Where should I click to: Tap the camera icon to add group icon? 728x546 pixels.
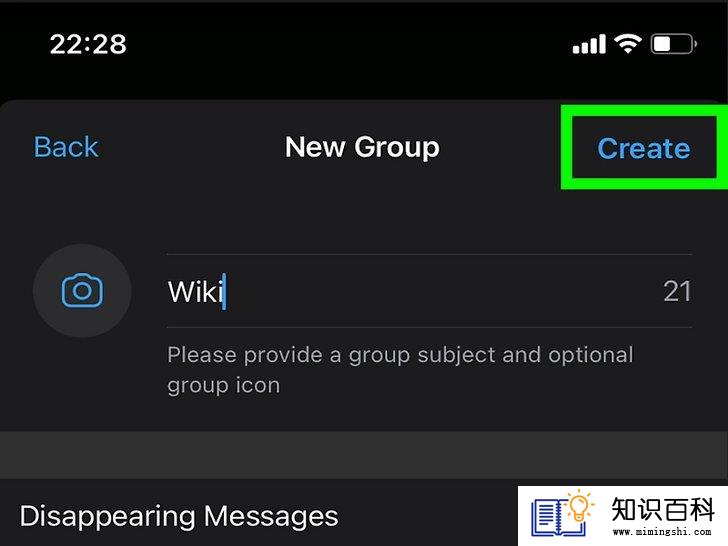82,291
